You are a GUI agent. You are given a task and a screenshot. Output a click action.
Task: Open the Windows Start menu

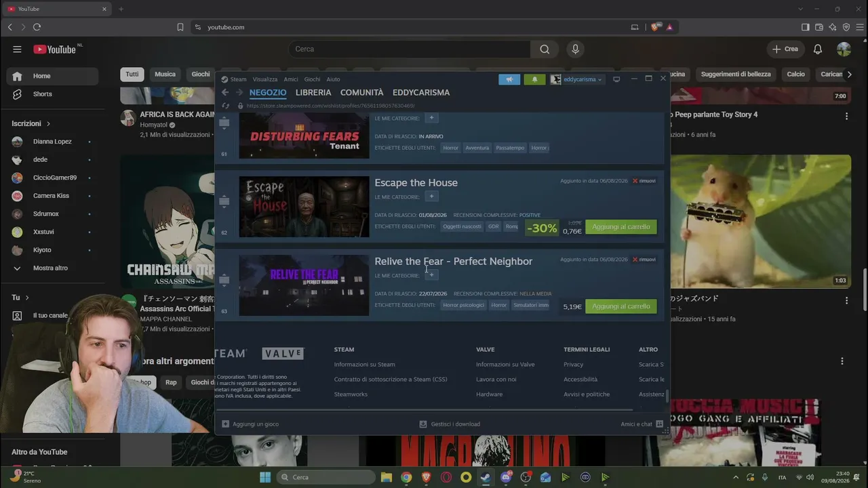point(265,477)
